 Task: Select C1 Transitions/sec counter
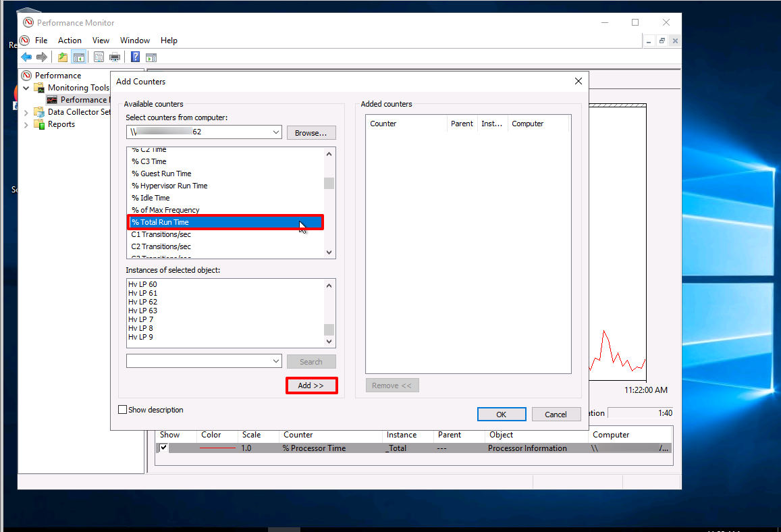(161, 234)
